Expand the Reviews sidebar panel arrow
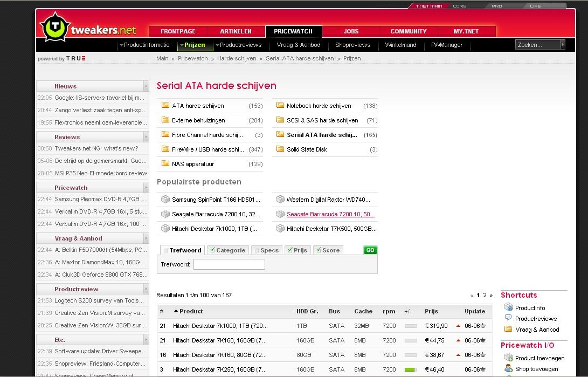Screen dimensions: 588x377 [x=146, y=136]
